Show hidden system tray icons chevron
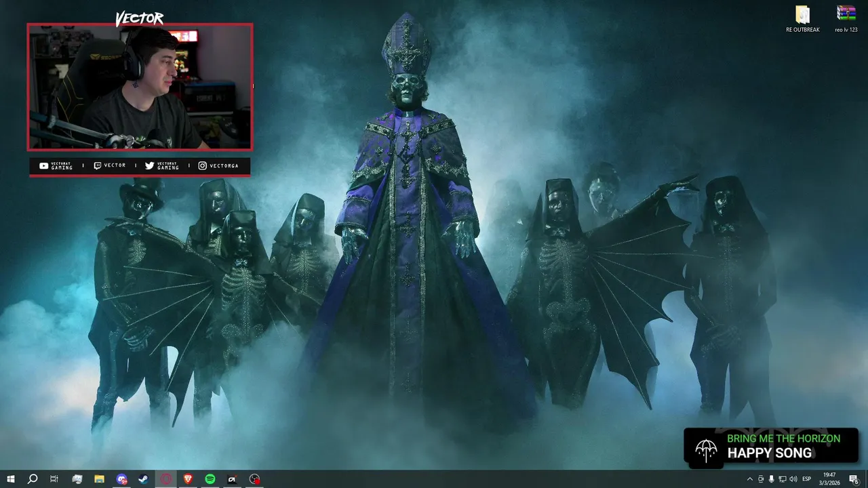The image size is (868, 488). [749, 479]
